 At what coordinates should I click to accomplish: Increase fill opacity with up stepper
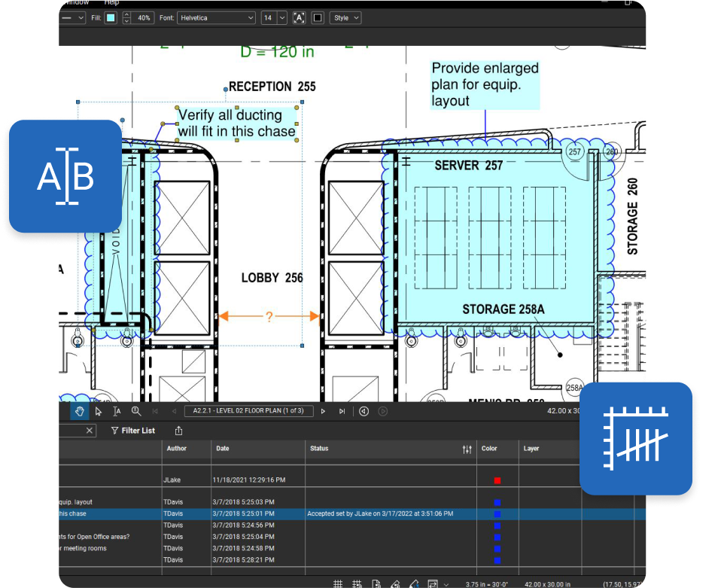[x=126, y=15]
